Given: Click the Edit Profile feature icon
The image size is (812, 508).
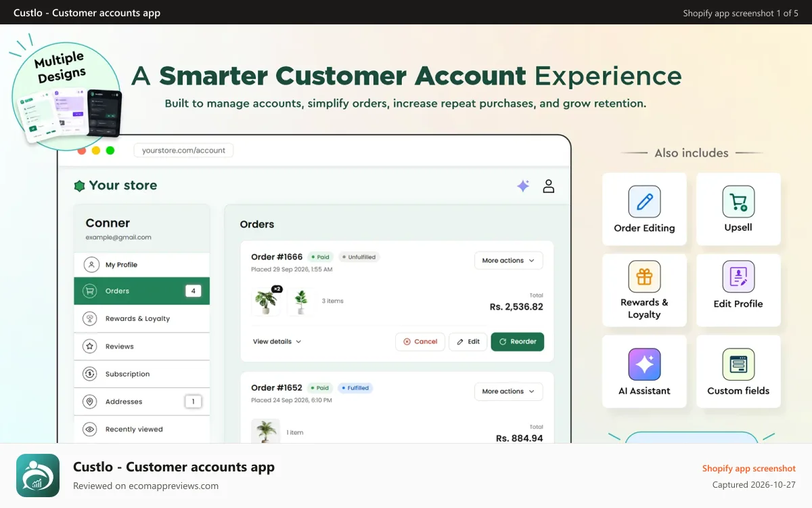Looking at the screenshot, I should (738, 276).
